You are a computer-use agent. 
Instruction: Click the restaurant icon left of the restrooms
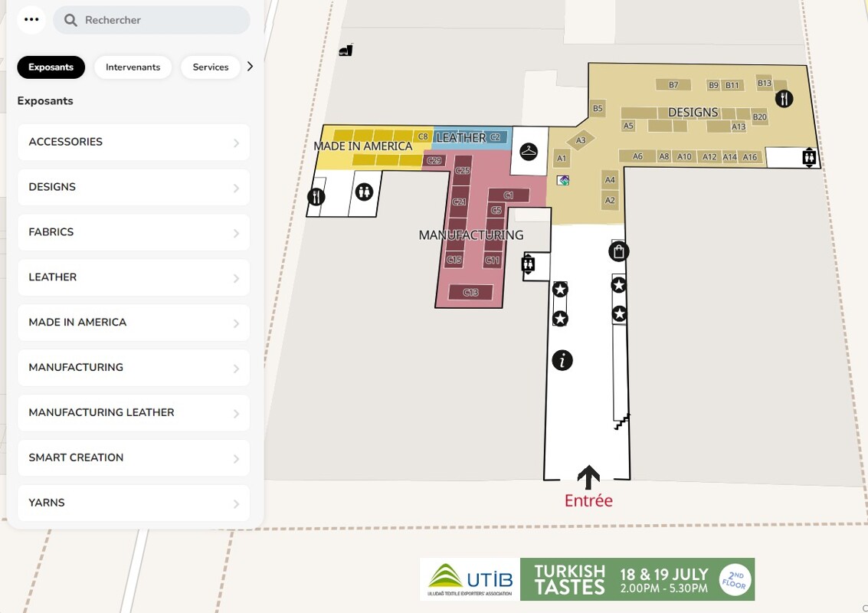point(316,197)
